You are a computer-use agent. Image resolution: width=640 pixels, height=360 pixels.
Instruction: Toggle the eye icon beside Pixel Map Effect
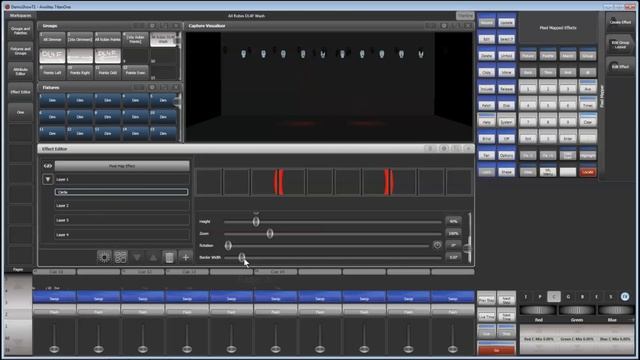click(x=48, y=166)
